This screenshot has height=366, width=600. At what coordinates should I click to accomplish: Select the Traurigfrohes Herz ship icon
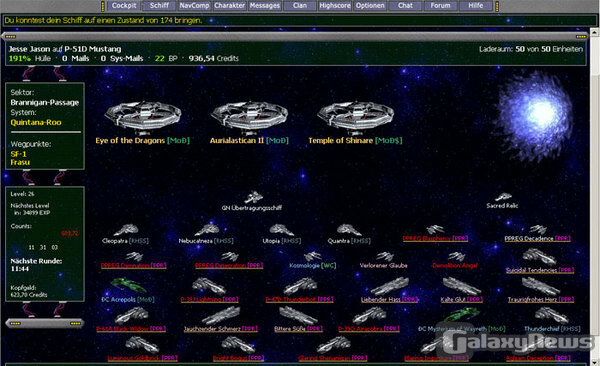click(541, 286)
